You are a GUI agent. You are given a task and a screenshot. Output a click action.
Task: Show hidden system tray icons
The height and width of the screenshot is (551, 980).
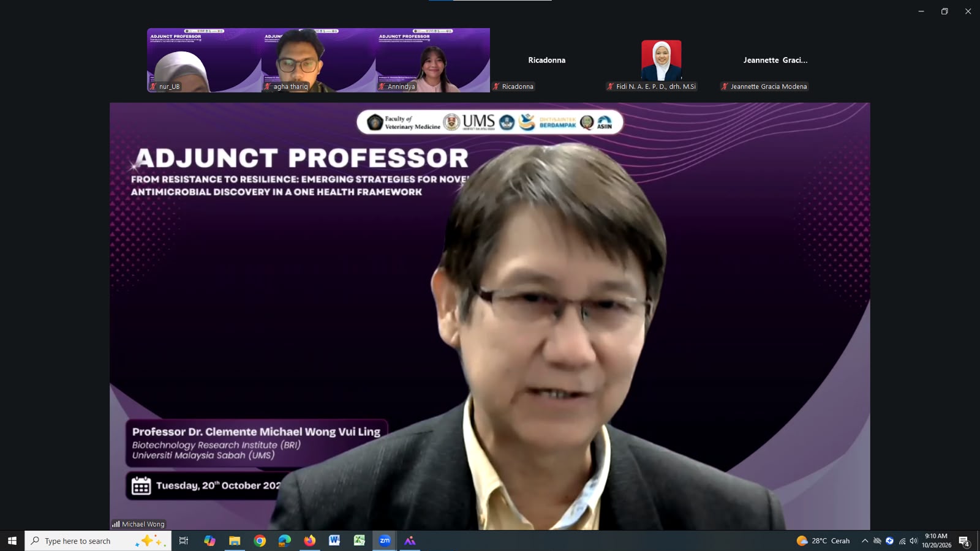click(864, 541)
